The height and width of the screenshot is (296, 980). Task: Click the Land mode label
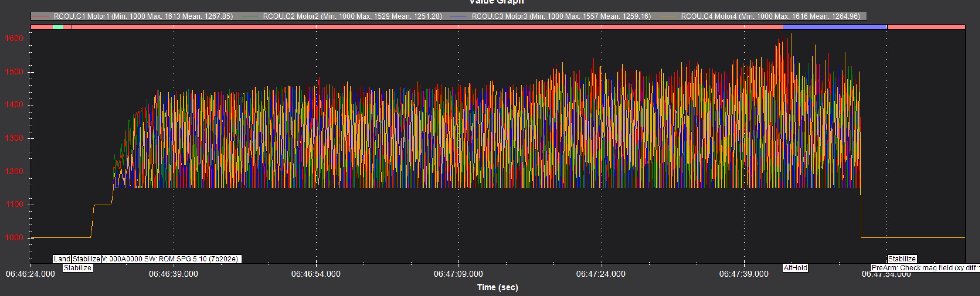62,259
